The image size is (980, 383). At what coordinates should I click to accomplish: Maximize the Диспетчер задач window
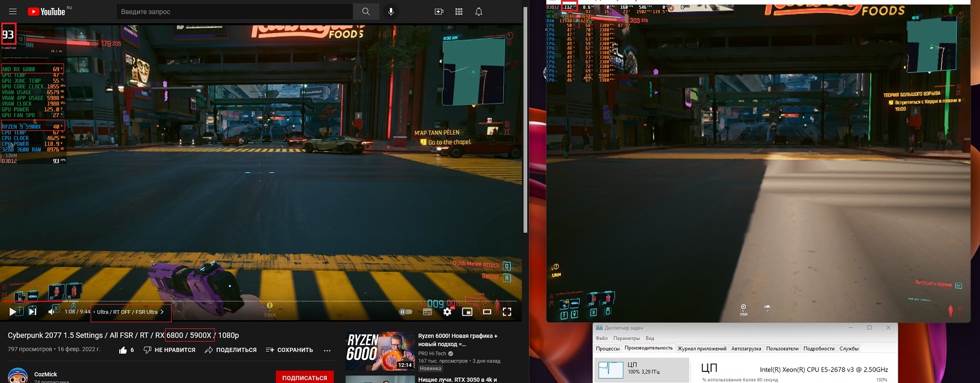870,328
